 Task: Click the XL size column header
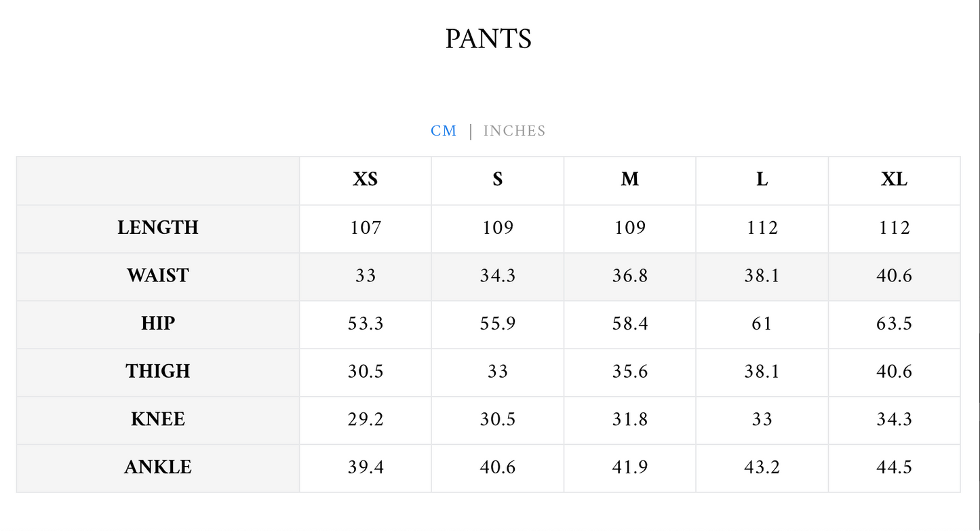894,180
